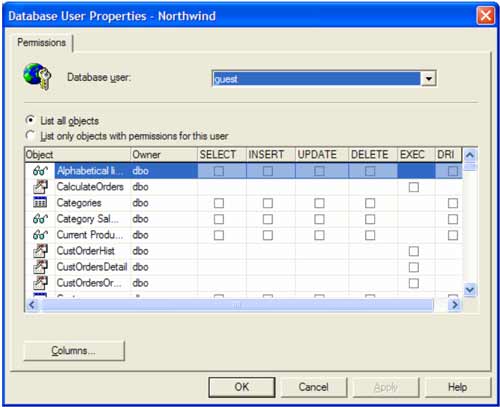Enable EXEC permission for CalculateOrders
500x407 pixels.
point(414,187)
